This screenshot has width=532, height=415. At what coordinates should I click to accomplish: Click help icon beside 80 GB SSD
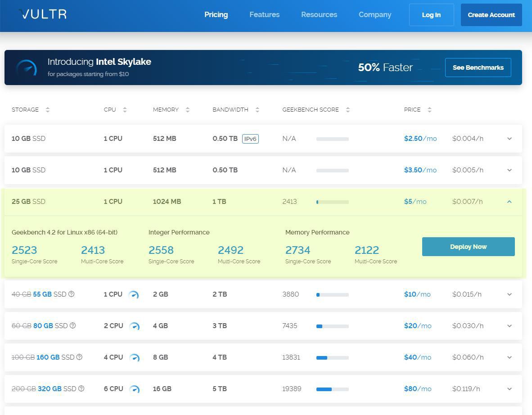72,326
